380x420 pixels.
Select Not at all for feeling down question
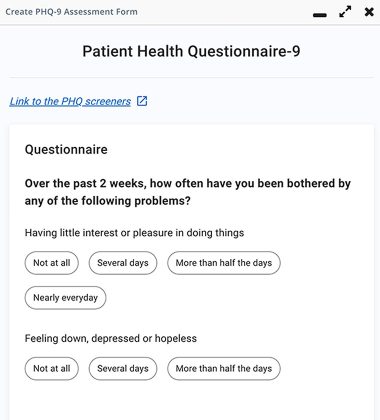[52, 369]
